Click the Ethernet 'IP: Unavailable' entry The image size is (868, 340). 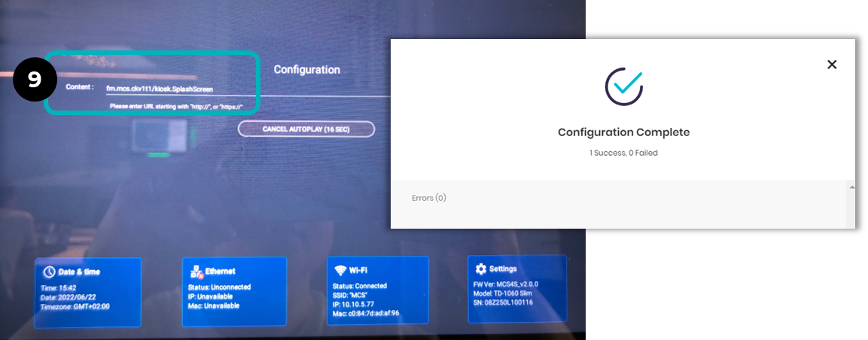pyautogui.click(x=211, y=296)
